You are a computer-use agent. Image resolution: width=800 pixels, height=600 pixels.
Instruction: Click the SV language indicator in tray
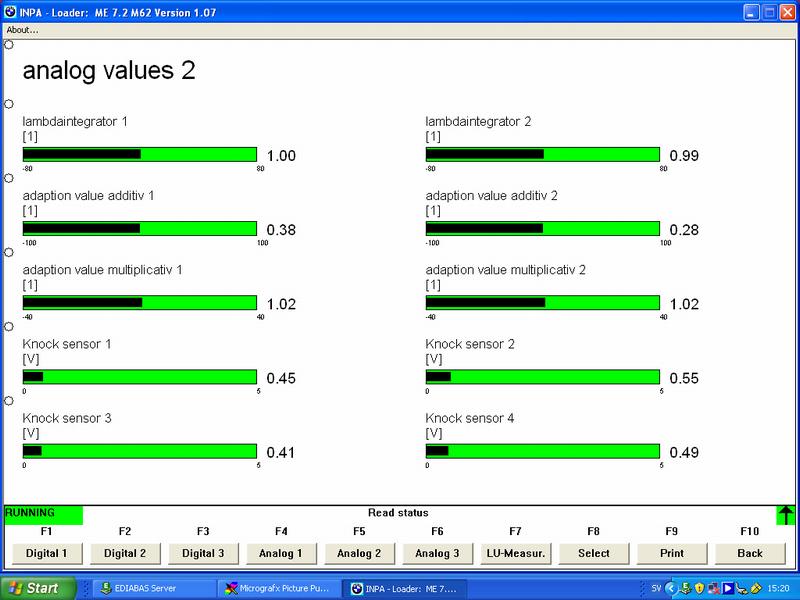[654, 587]
